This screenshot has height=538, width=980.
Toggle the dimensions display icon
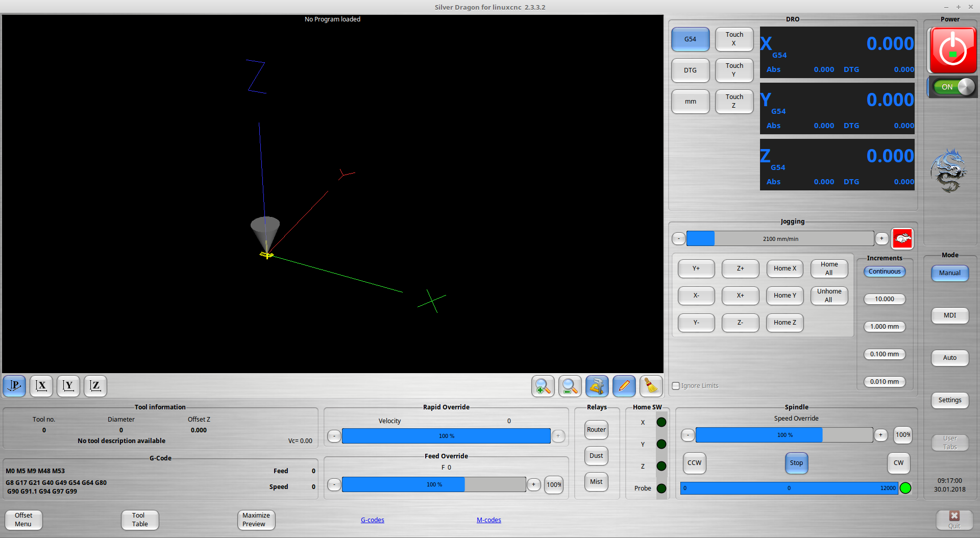[597, 386]
